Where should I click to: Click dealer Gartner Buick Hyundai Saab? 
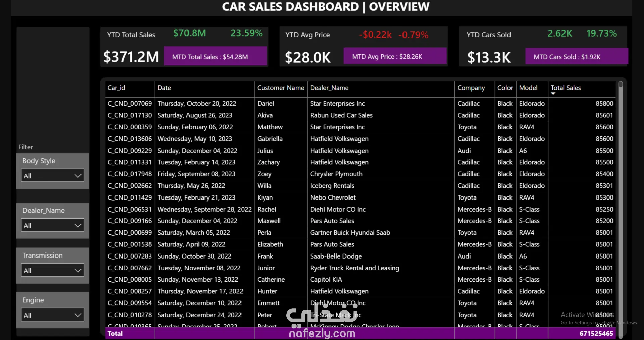point(350,233)
